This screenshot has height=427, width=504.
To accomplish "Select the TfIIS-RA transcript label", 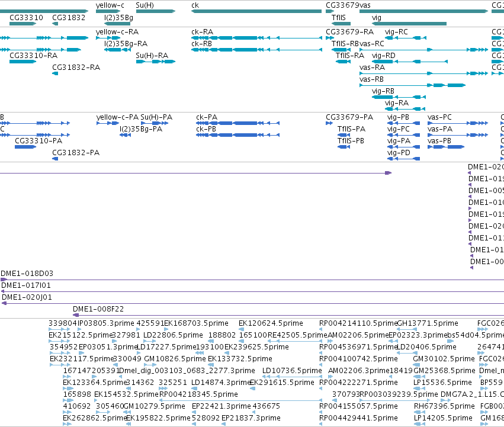I will pyautogui.click(x=350, y=56).
